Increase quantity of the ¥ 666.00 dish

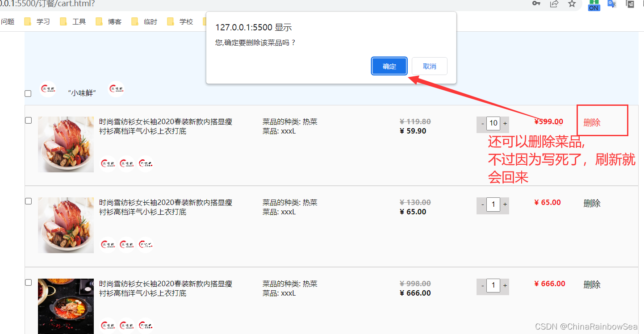(x=505, y=285)
